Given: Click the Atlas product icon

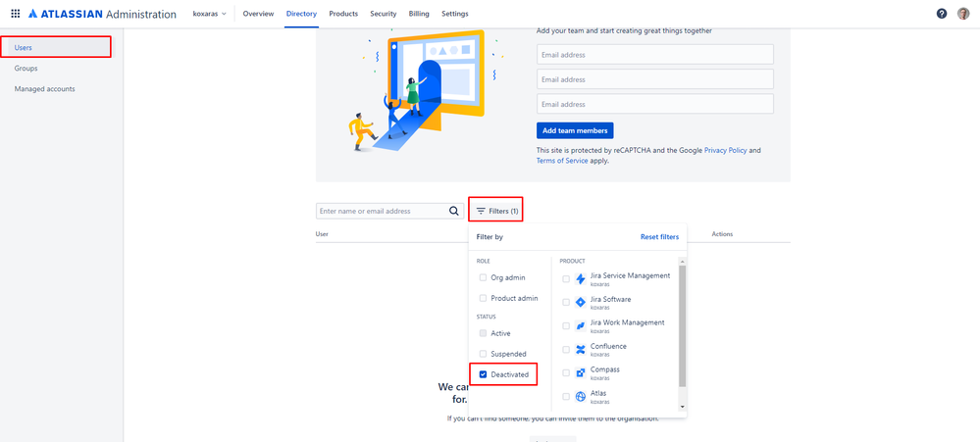Looking at the screenshot, I should coord(580,396).
